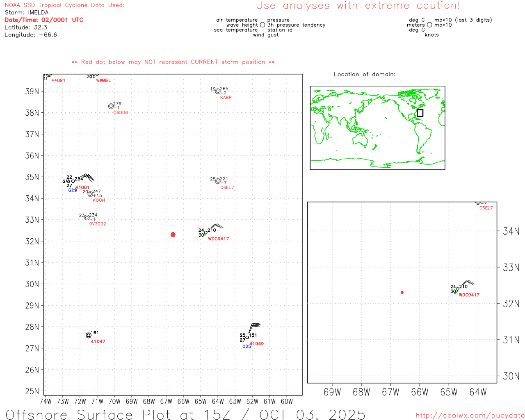Click the 41049 buoy label

coord(257,344)
